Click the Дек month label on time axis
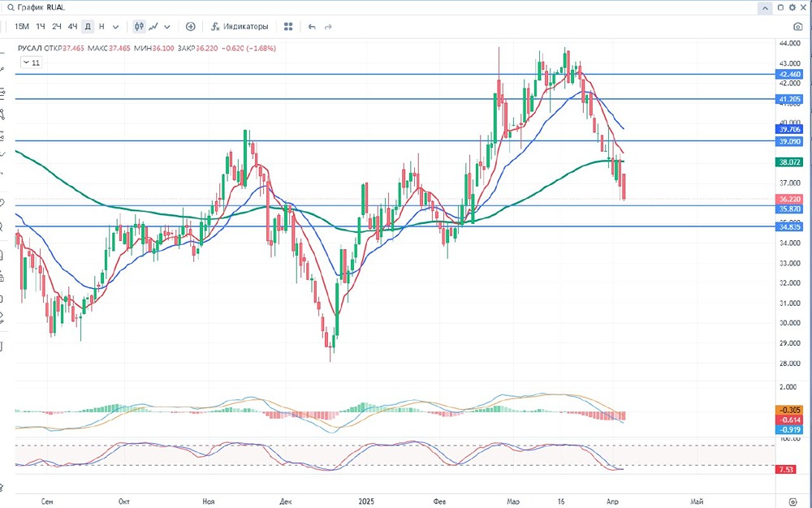The width and height of the screenshot is (812, 508). (x=285, y=502)
